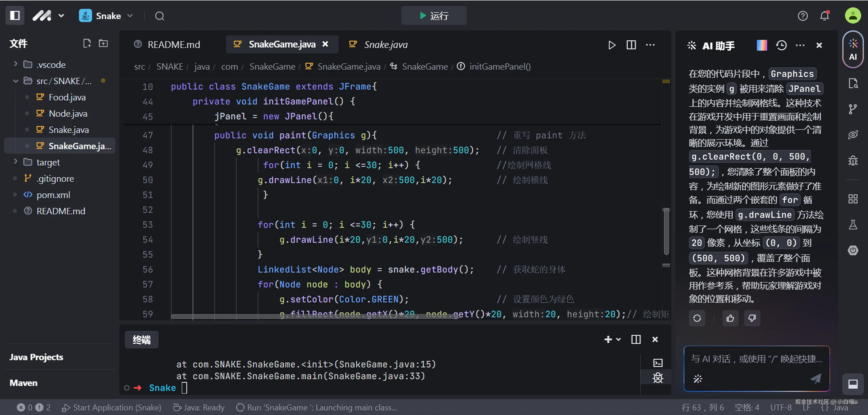Screen dimensions: 868x415
Task: Click the search magnifier icon in top bar
Action: click(x=159, y=16)
